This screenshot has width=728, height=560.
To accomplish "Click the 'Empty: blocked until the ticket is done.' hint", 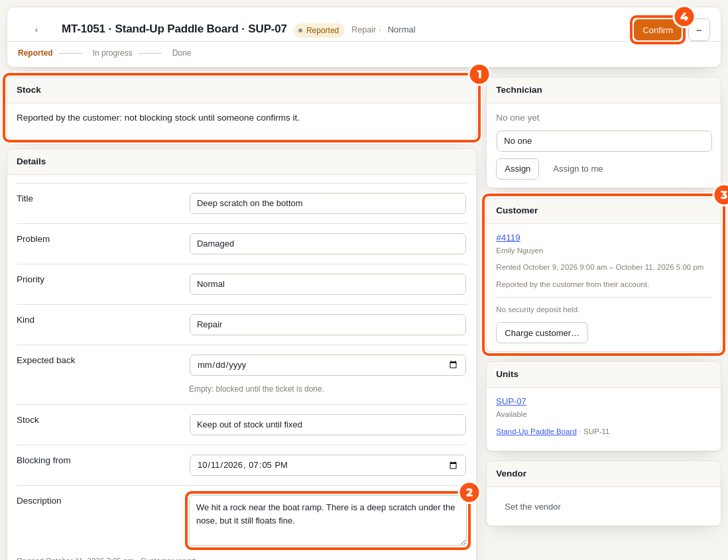I will (x=257, y=389).
